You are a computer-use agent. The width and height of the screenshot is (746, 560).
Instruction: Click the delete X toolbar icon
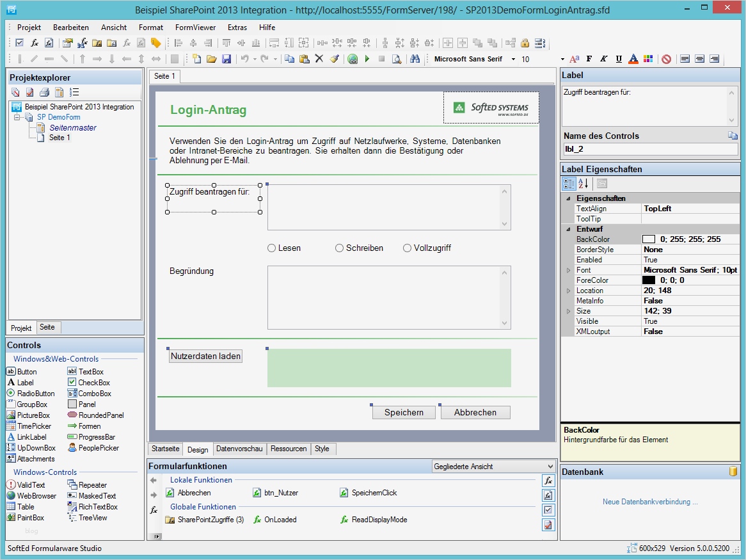(319, 59)
